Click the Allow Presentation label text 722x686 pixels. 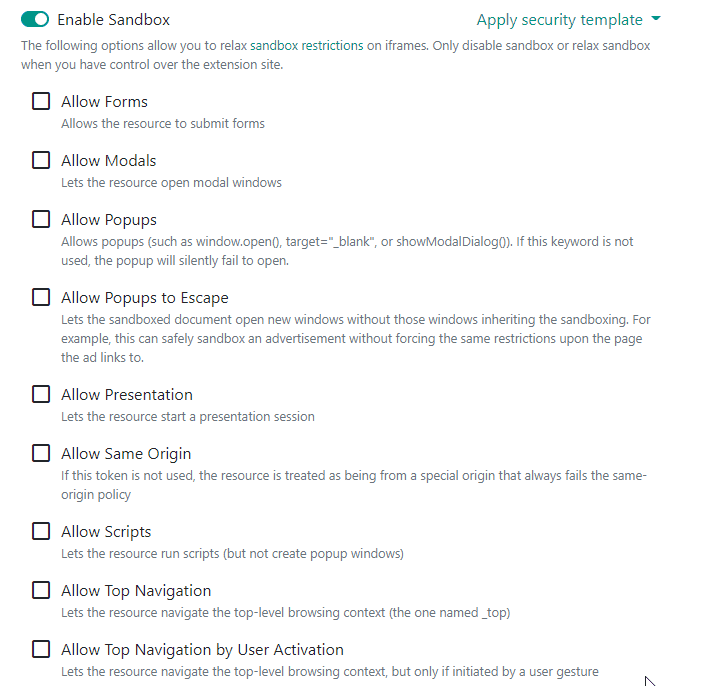coord(126,395)
